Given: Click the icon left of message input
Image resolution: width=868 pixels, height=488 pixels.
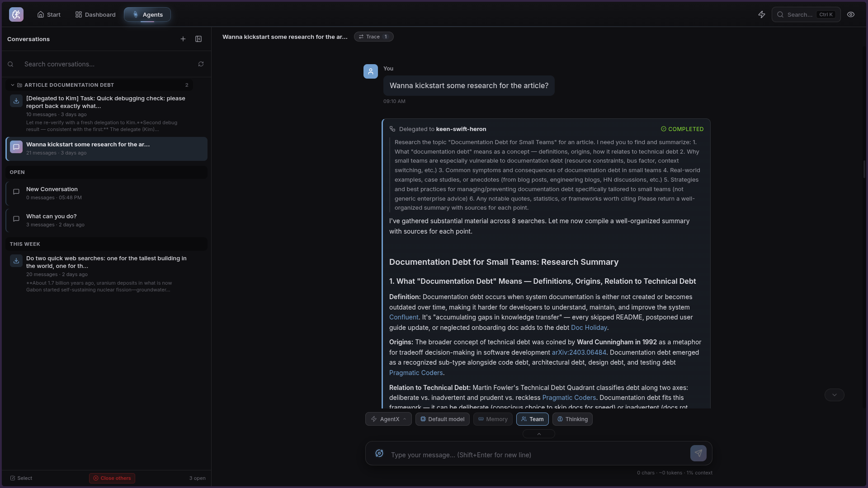Looking at the screenshot, I should click(379, 453).
